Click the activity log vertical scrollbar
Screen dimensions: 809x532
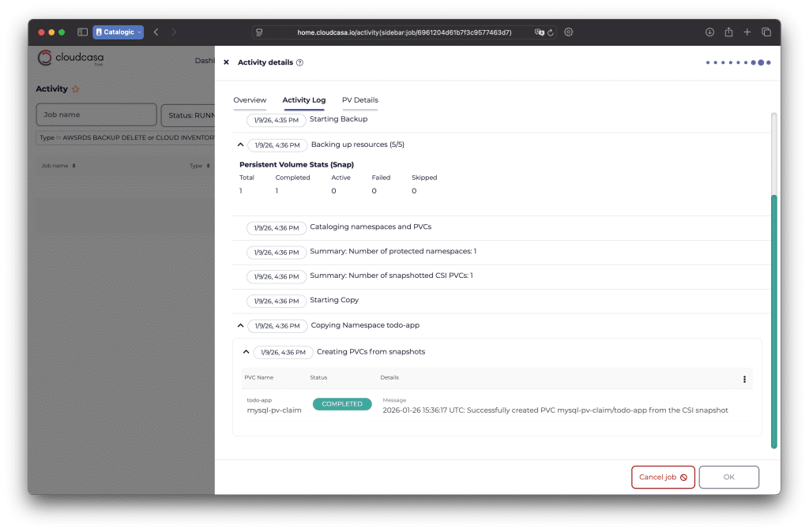(x=773, y=316)
